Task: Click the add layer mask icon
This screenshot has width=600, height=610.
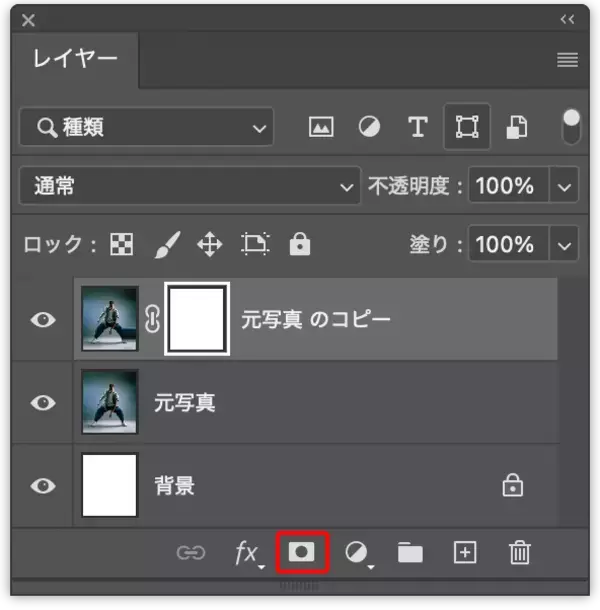Action: pos(302,552)
